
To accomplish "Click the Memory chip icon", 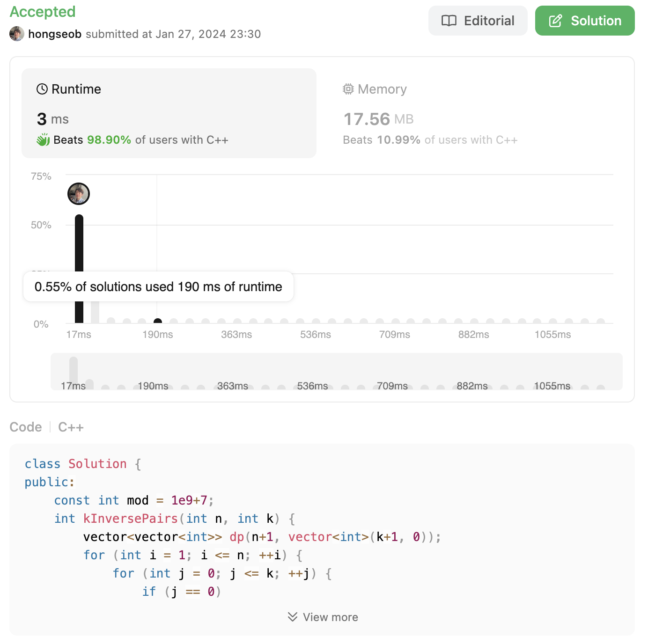I will (348, 89).
